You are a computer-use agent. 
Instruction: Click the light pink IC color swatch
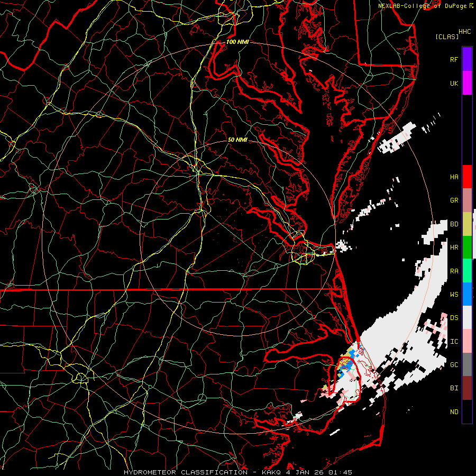point(467,341)
